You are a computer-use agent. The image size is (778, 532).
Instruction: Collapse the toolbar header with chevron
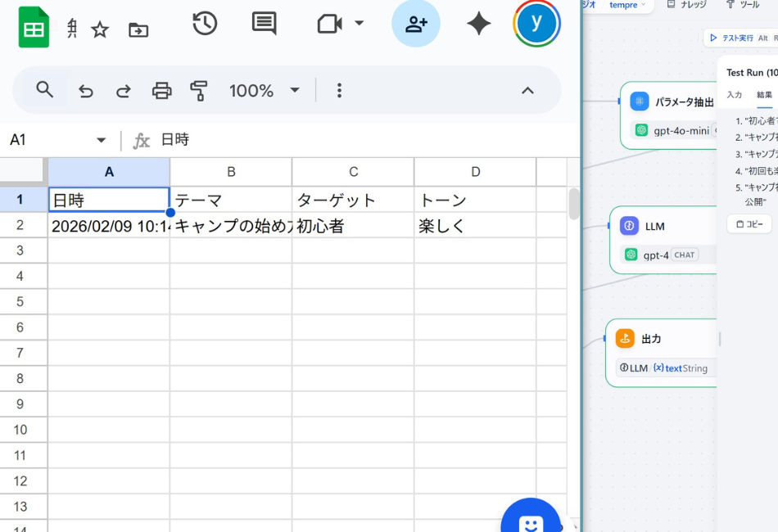pyautogui.click(x=527, y=90)
